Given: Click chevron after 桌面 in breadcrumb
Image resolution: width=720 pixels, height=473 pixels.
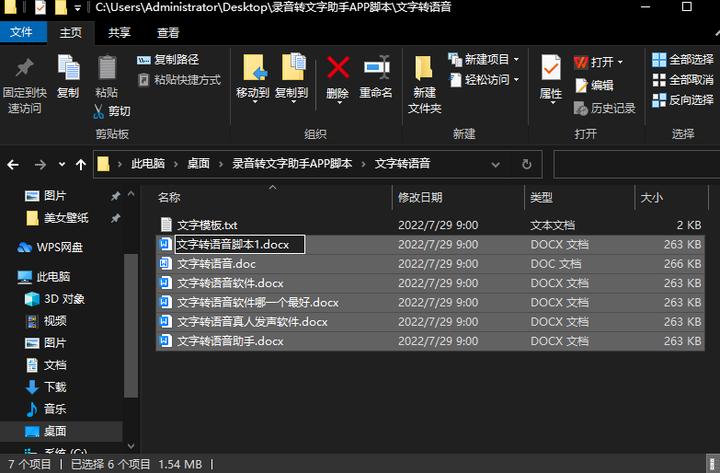Looking at the screenshot, I should click(x=221, y=164).
